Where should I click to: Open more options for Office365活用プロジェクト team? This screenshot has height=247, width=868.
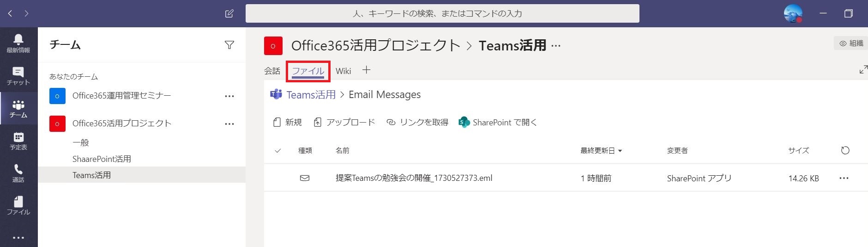pos(229,124)
